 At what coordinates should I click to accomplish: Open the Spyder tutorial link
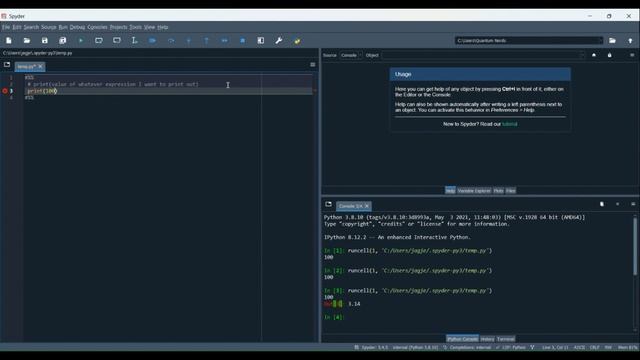pos(509,124)
